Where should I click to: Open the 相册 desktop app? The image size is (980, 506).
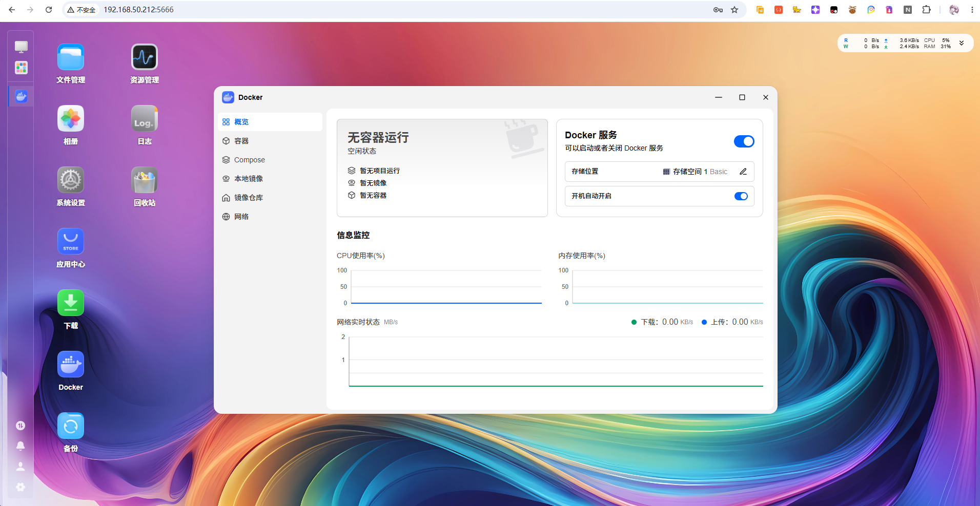click(x=71, y=118)
